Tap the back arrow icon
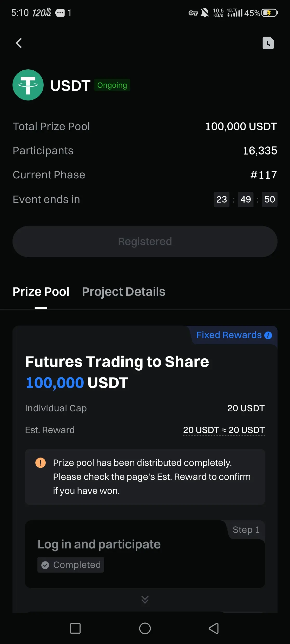The image size is (290, 644). click(x=19, y=43)
